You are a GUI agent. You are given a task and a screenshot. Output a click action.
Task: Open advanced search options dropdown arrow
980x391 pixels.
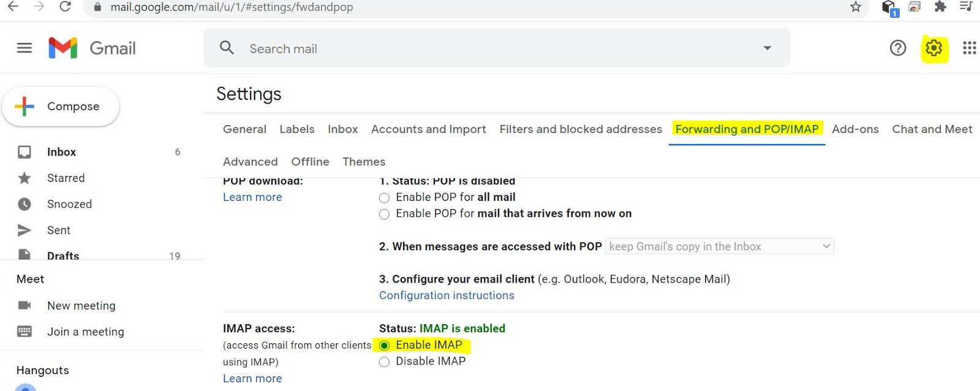point(767,48)
